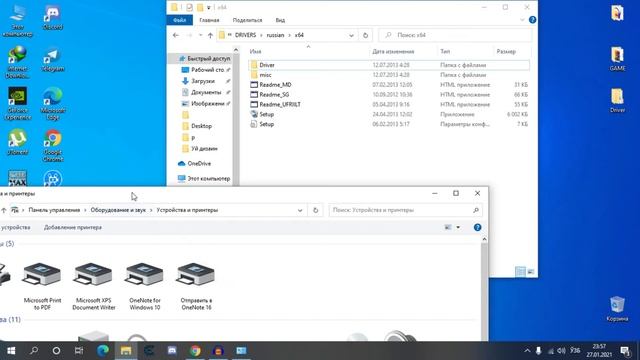Select the Microsoft XPS Document Writer printer

93,286
